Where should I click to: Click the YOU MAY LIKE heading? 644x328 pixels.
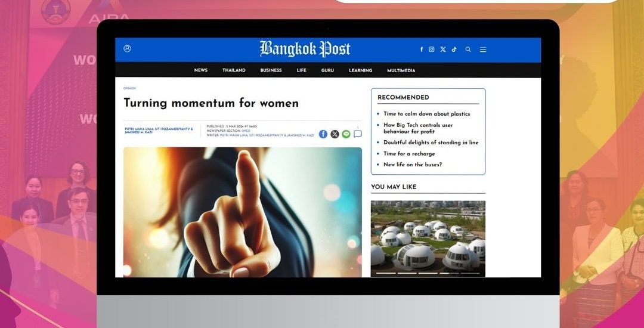394,187
